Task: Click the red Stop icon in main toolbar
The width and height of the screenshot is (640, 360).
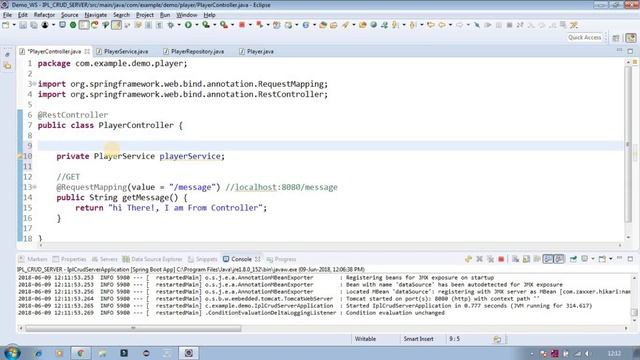Action: click(x=242, y=25)
